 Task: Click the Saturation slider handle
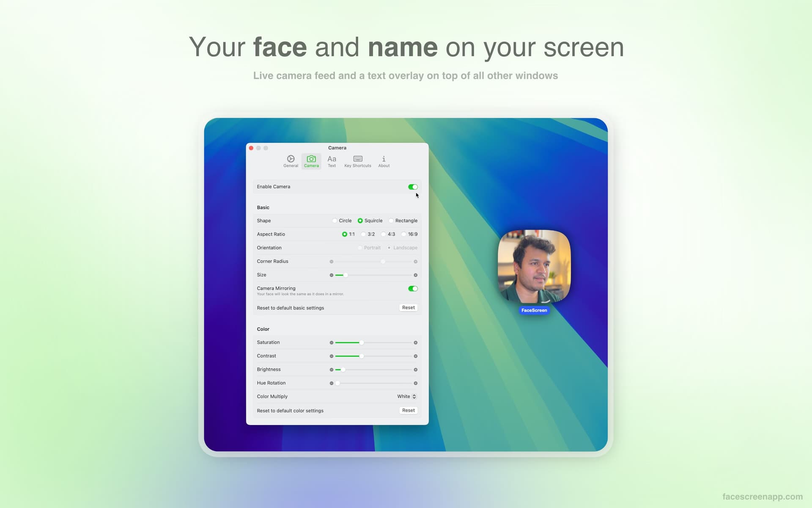[x=362, y=342]
